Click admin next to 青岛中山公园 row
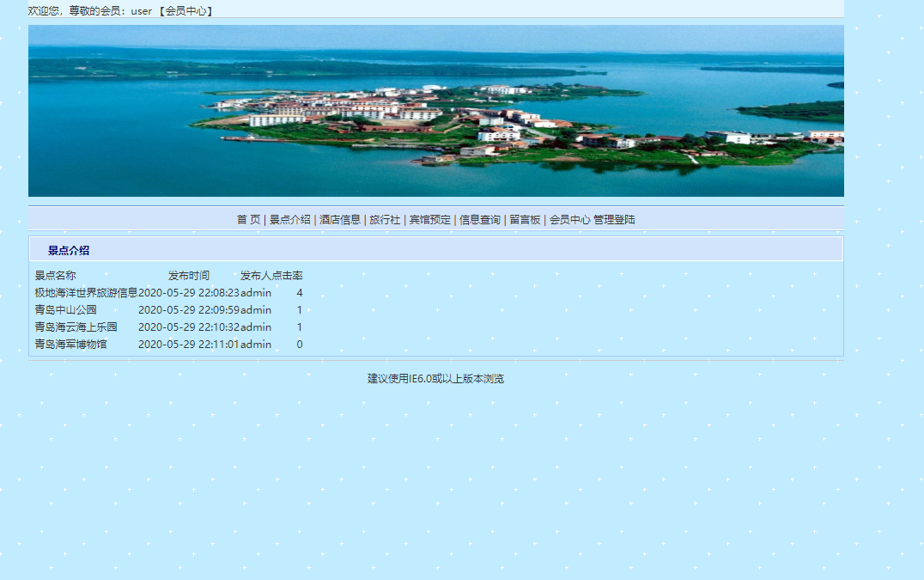Screen dimensions: 924x580 (x=258, y=309)
